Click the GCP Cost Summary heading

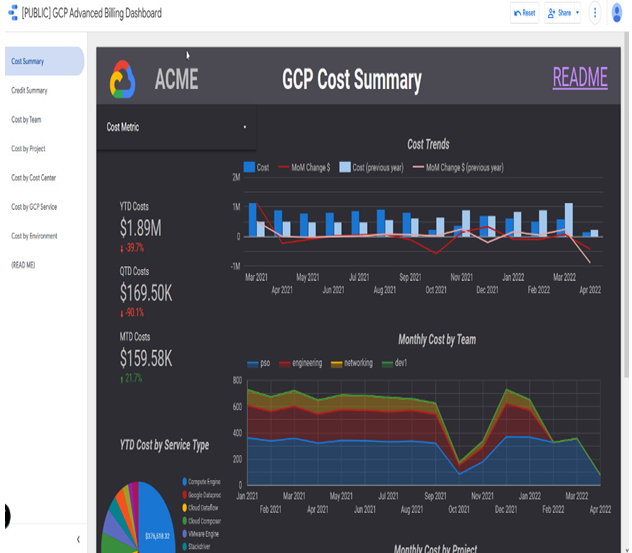pos(351,79)
